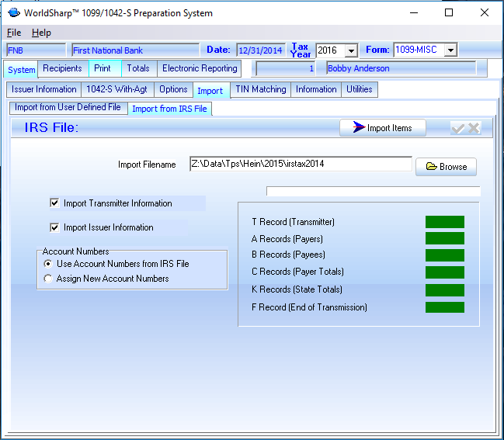The image size is (504, 440).
Task: Choose Use Account Numbers from IRS File
Action: pos(49,264)
